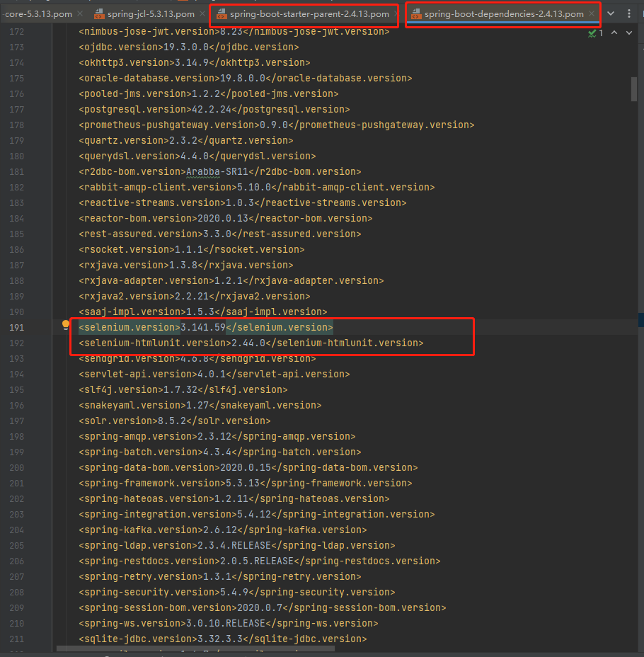
Task: Click the spring-hateoas.version line
Action: pyautogui.click(x=234, y=498)
